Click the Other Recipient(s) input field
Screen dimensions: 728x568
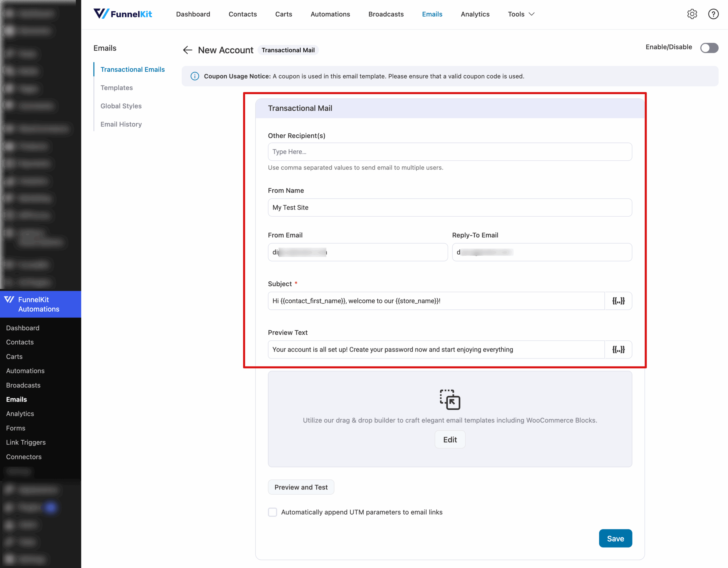click(450, 152)
